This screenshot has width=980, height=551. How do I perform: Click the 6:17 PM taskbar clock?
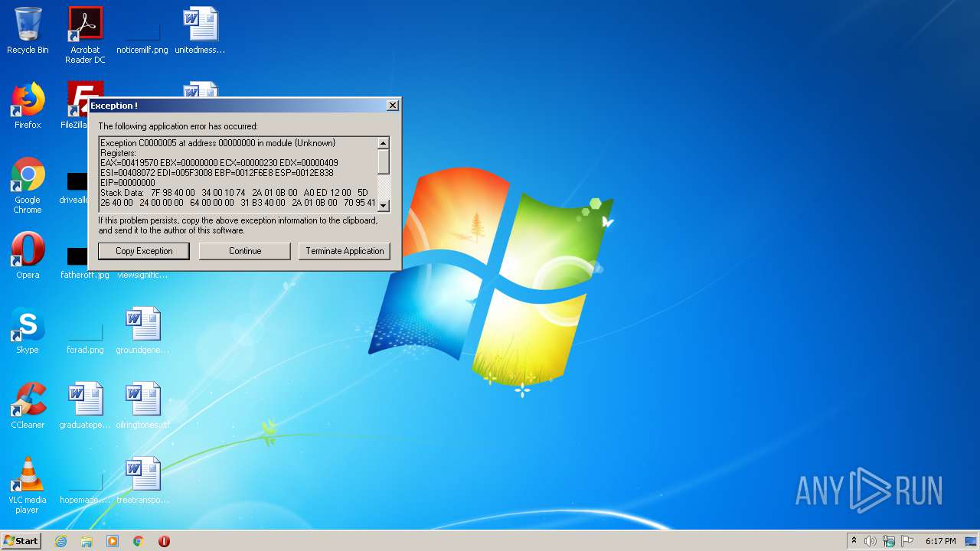(x=940, y=541)
